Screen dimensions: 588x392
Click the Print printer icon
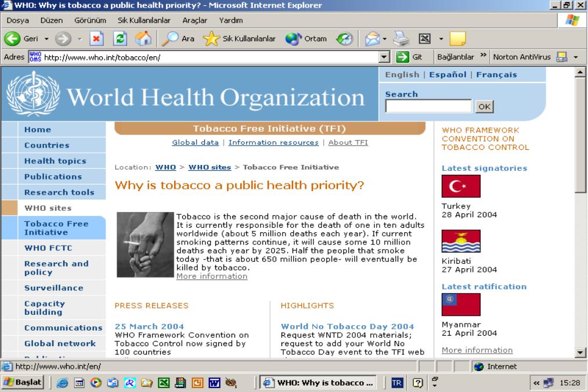(401, 39)
